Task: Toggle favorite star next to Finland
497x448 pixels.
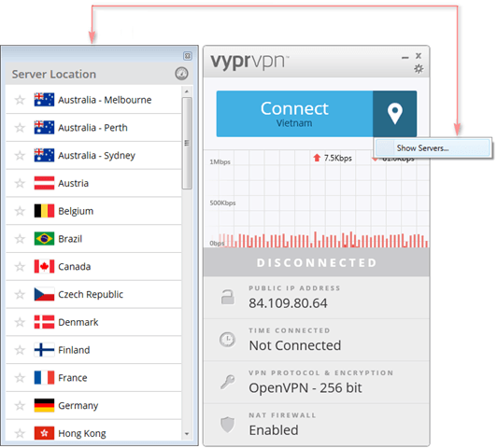Action: point(20,350)
